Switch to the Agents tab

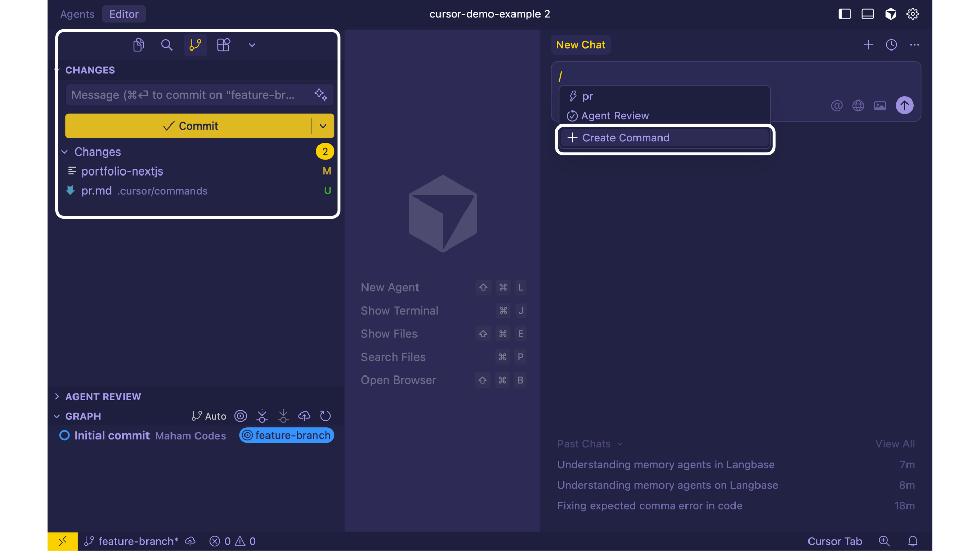77,14
